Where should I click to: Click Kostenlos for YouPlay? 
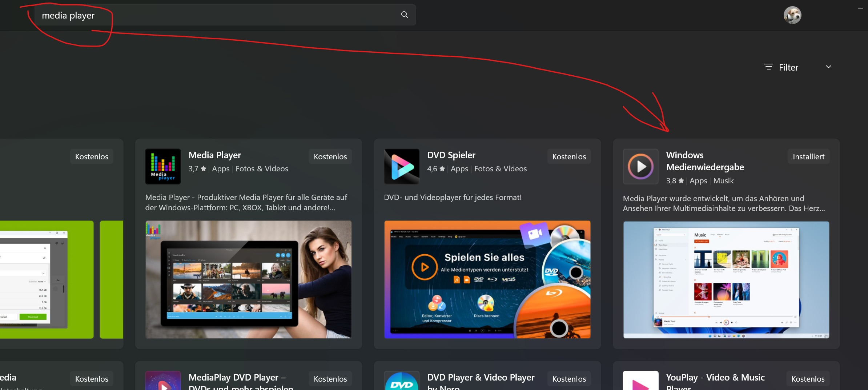click(x=808, y=379)
